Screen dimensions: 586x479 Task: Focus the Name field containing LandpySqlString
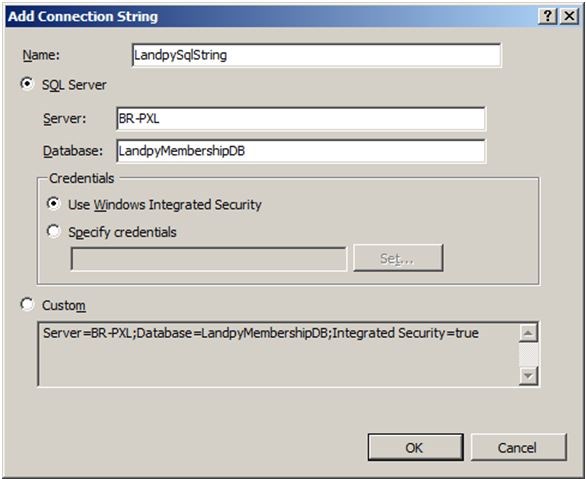click(317, 55)
